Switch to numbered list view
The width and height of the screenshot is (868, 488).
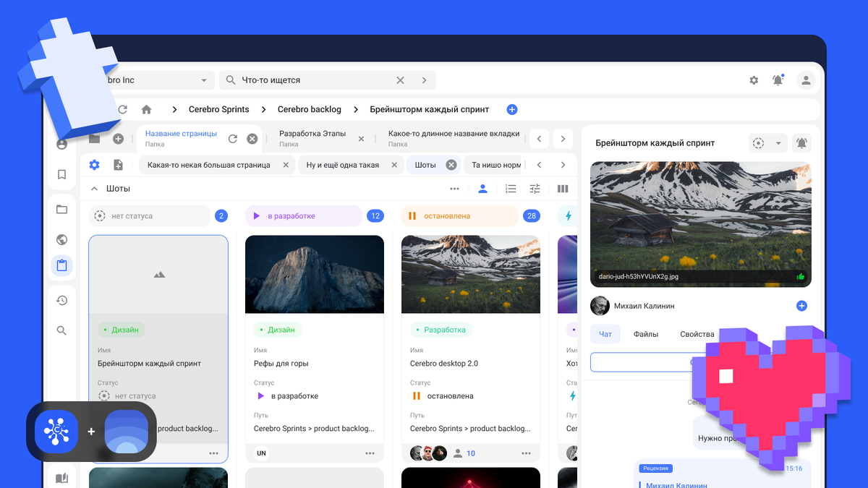(511, 189)
